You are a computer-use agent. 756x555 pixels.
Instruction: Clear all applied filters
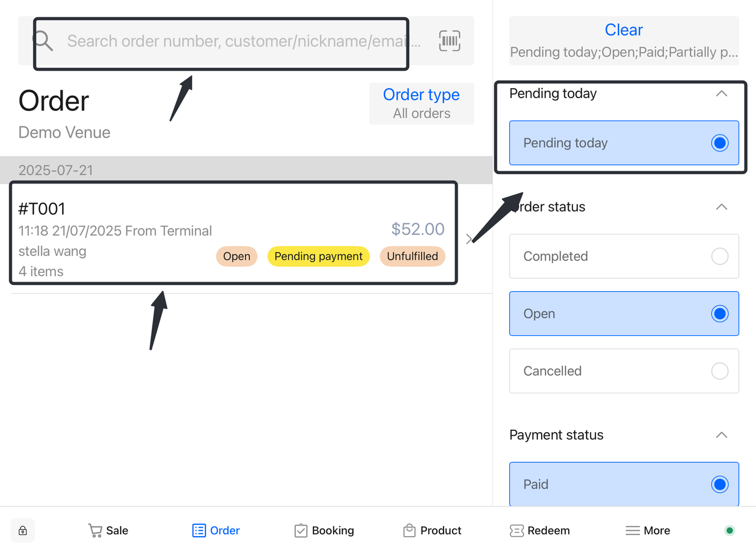click(x=624, y=30)
